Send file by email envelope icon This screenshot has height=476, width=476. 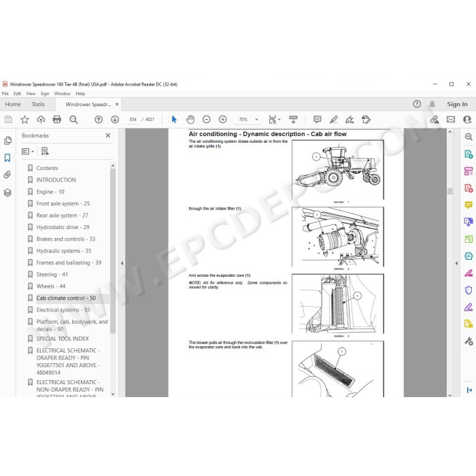(451, 120)
